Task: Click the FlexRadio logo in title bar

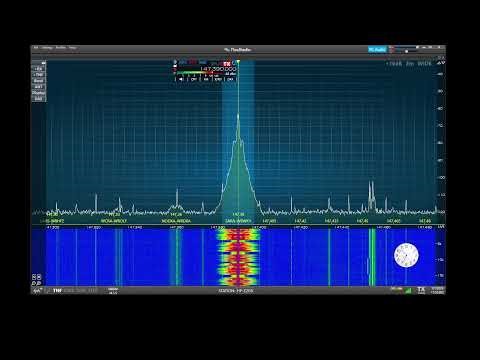Action: 237,50
